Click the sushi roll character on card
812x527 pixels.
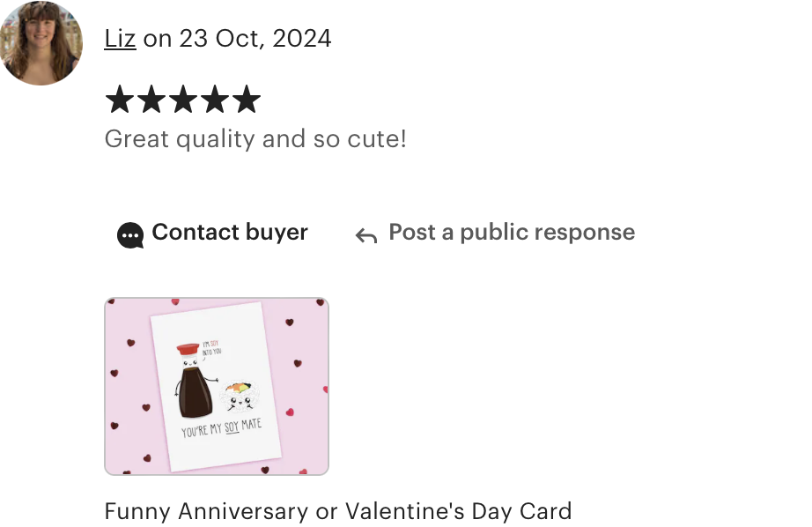coord(240,397)
